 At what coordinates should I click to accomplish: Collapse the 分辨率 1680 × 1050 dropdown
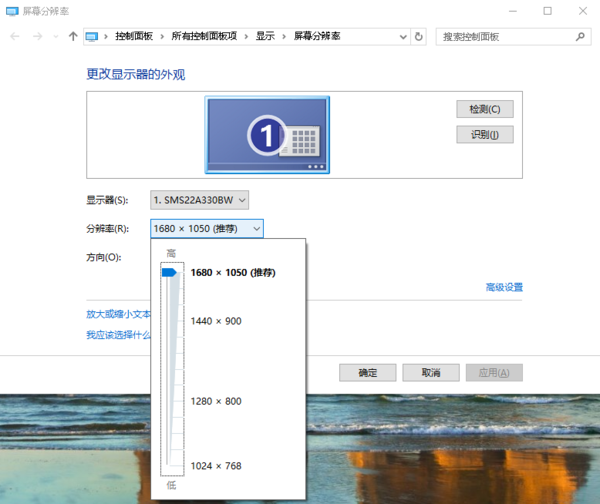click(x=207, y=228)
